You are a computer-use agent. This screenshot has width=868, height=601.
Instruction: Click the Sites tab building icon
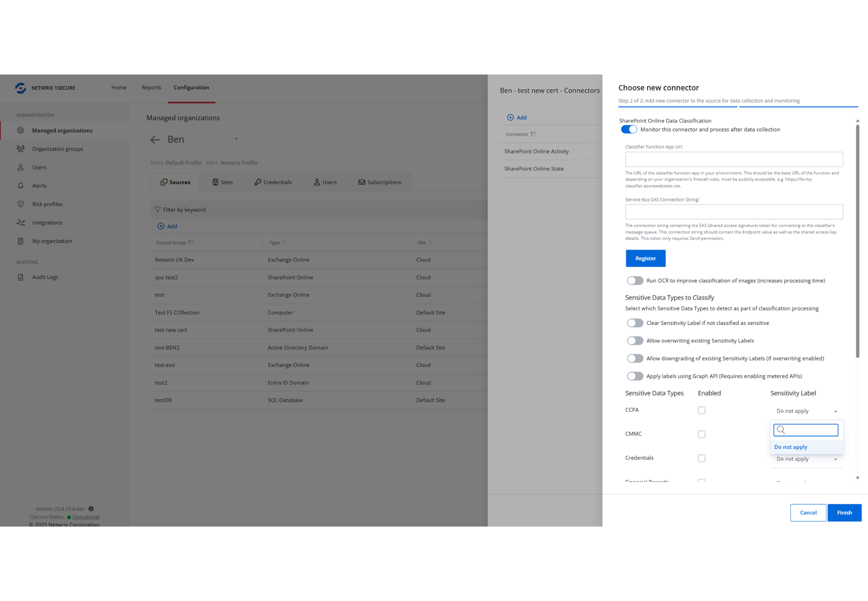(215, 182)
